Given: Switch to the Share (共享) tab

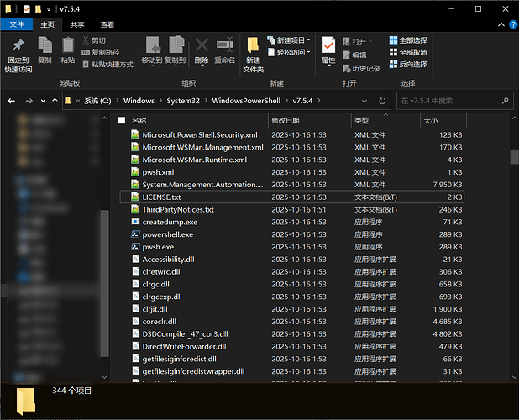Looking at the screenshot, I should (x=77, y=25).
